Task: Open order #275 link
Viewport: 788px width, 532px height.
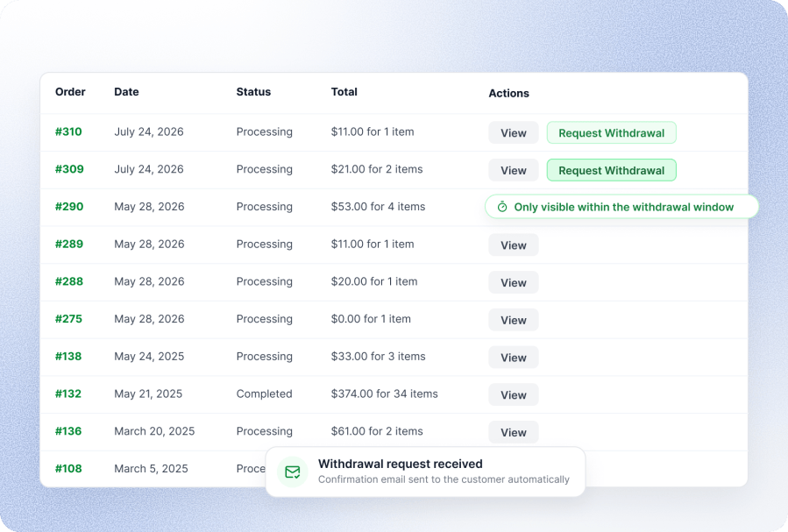Action: click(x=69, y=319)
